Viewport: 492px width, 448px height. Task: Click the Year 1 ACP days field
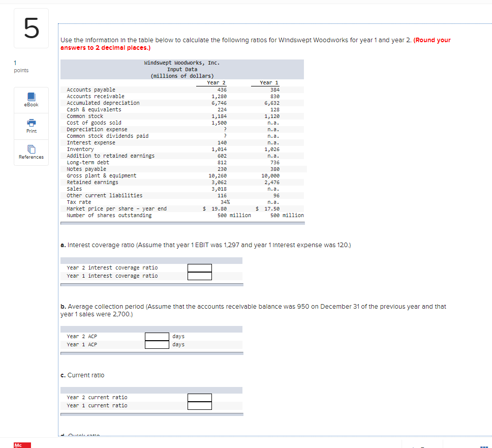click(x=157, y=344)
